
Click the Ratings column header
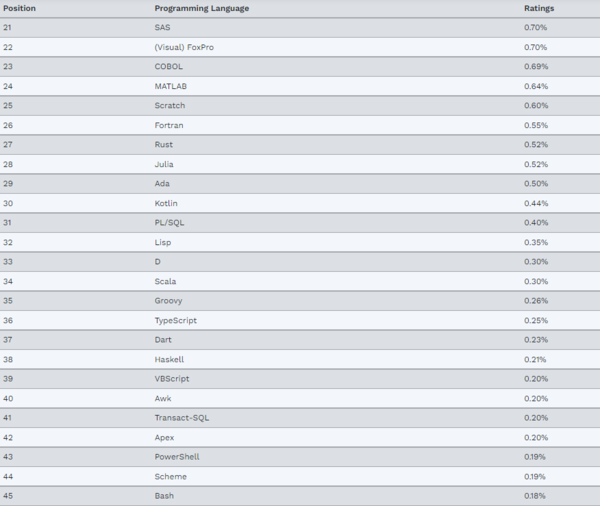point(538,8)
